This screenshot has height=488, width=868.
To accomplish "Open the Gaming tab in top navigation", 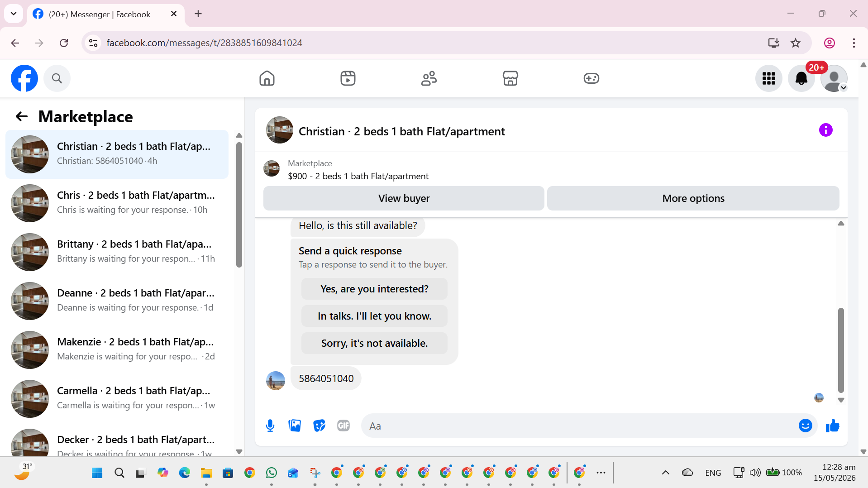I will tap(591, 78).
